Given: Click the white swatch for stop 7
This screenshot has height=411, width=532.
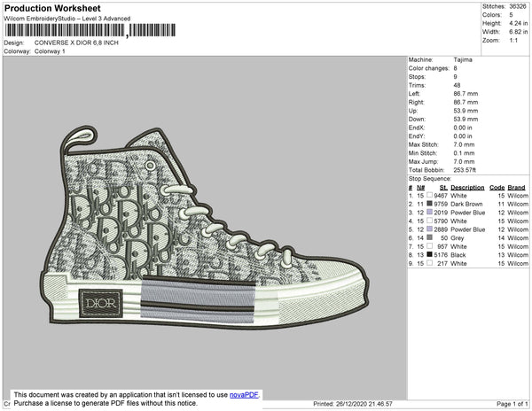Looking at the screenshot, I should click(429, 246).
